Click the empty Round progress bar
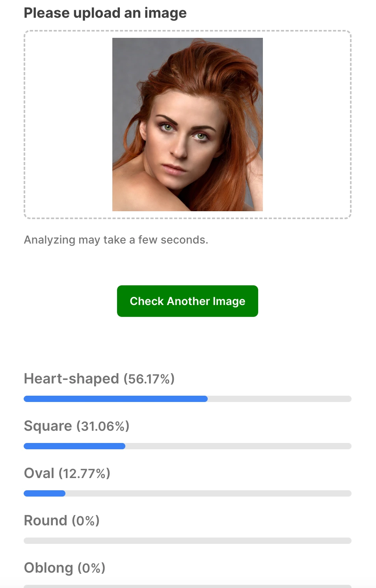376x588 pixels. 188,541
